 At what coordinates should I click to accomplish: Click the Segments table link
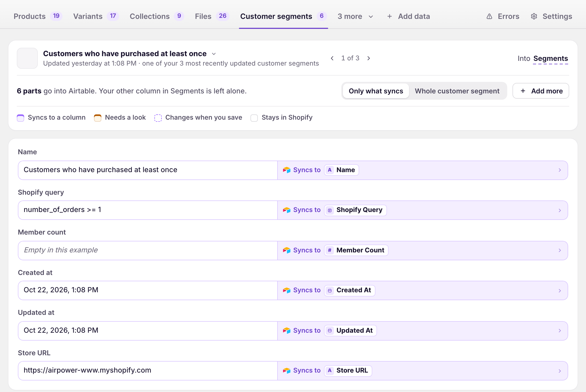551,59
